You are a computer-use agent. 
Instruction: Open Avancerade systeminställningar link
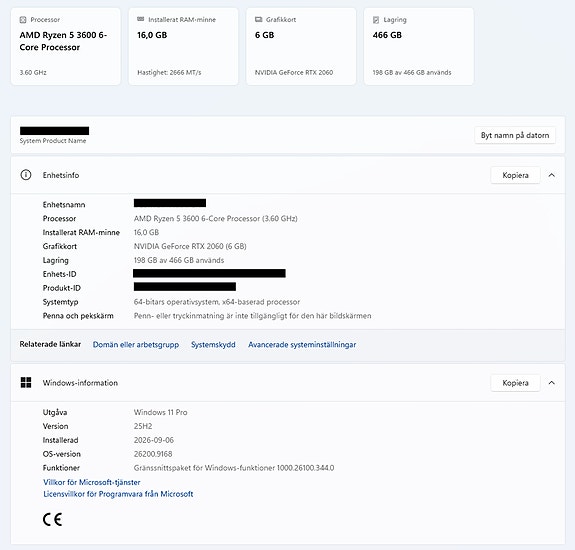(x=302, y=345)
